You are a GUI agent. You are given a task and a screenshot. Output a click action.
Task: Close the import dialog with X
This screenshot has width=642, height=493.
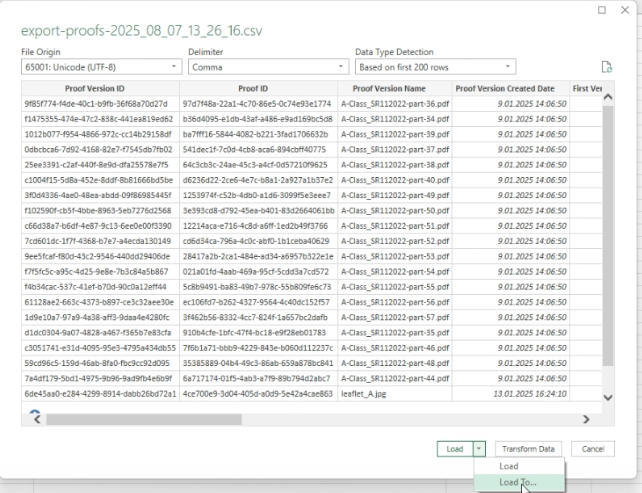[x=625, y=10]
